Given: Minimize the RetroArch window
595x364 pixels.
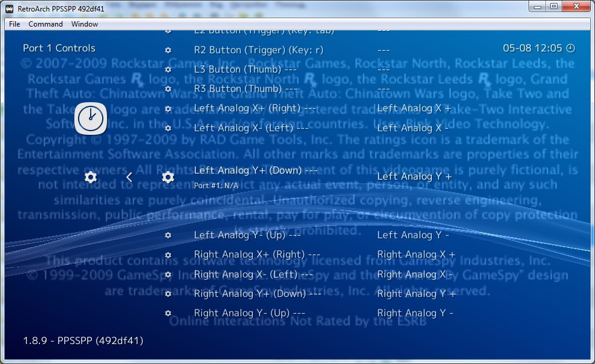Looking at the screenshot, I should 538,7.
